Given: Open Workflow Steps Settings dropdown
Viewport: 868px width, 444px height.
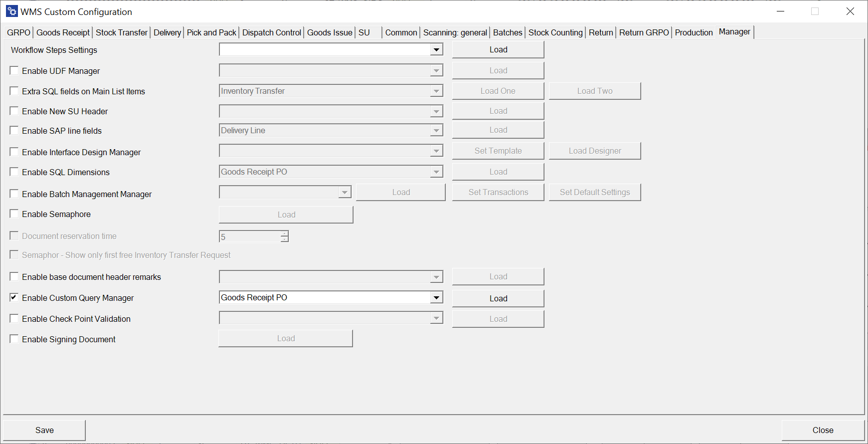Looking at the screenshot, I should [436, 49].
